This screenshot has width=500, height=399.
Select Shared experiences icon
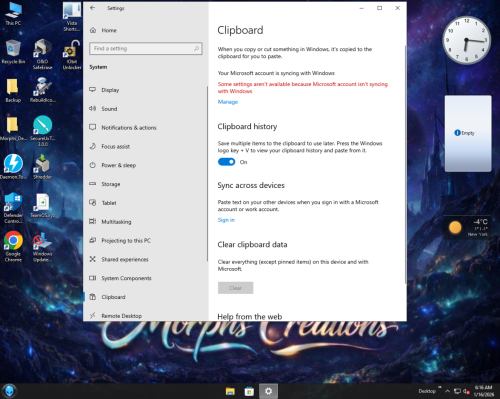tap(93, 259)
